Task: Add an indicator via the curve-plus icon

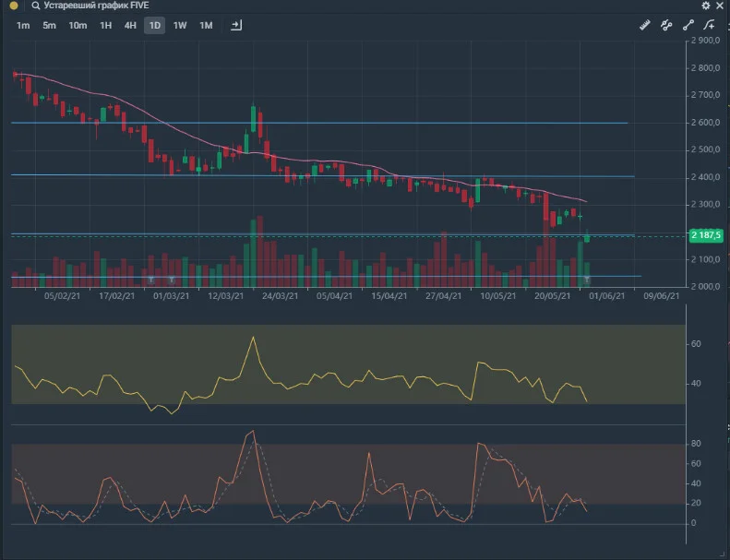Action: click(709, 25)
